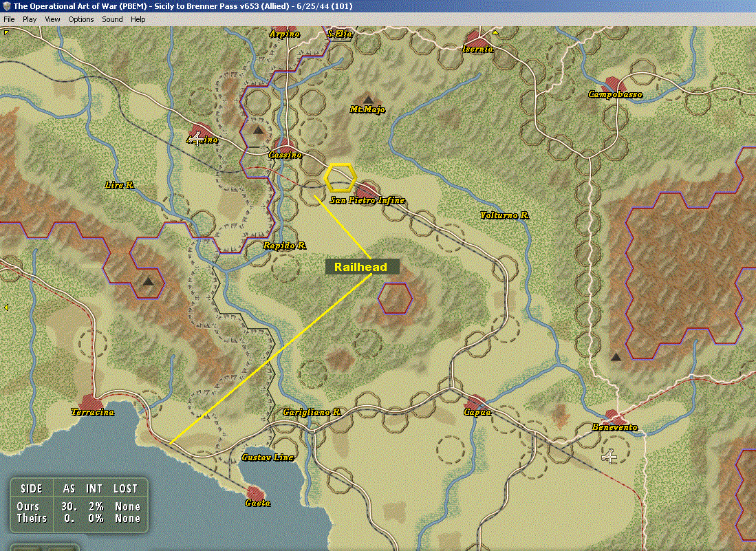Image resolution: width=756 pixels, height=551 pixels.
Task: Click the yellow scroll arrow at the top-left map corner
Action: (x=6, y=32)
